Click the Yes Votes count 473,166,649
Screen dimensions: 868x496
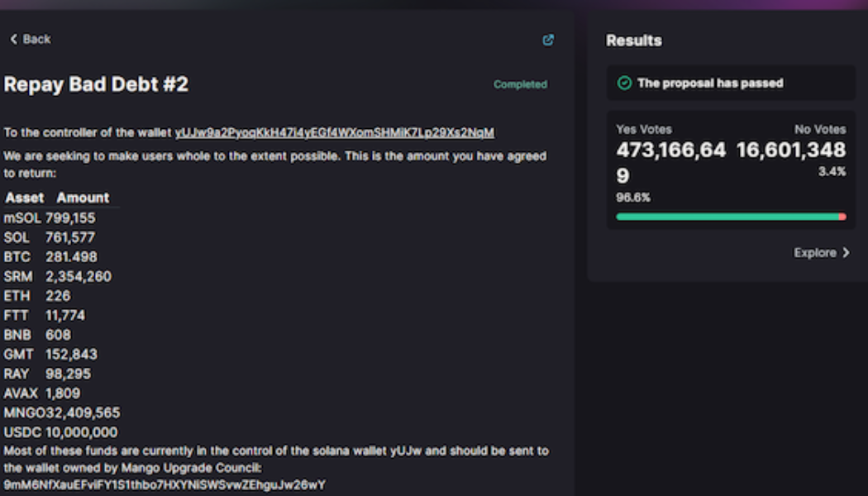click(x=670, y=162)
